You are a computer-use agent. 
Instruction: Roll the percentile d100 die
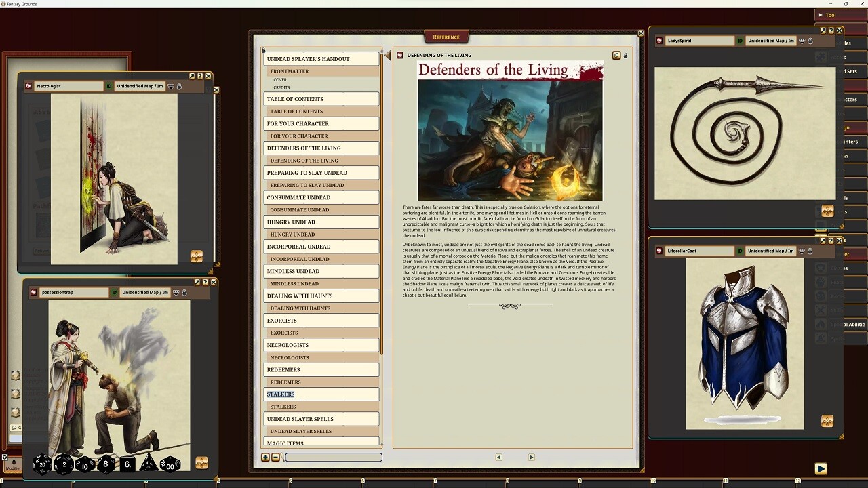click(x=170, y=465)
